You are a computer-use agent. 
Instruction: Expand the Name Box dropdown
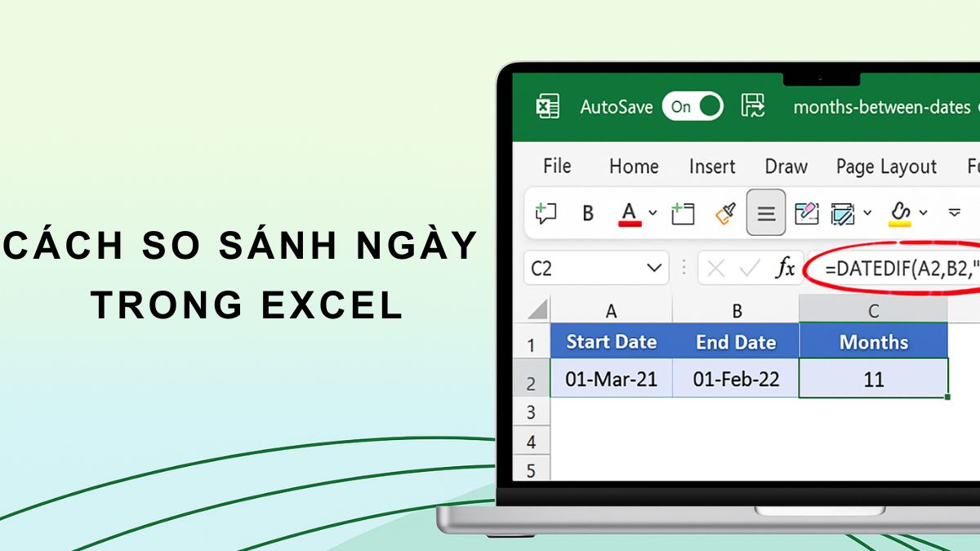[653, 269]
